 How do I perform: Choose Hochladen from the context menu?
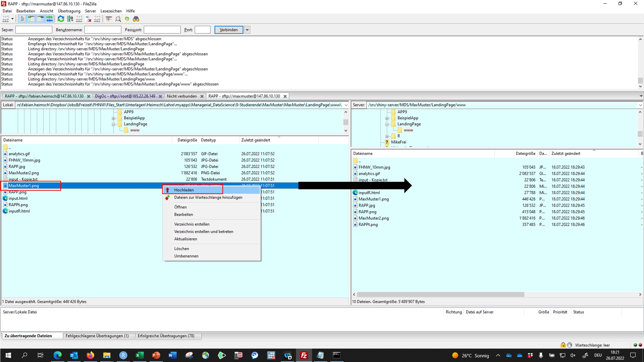coord(184,190)
